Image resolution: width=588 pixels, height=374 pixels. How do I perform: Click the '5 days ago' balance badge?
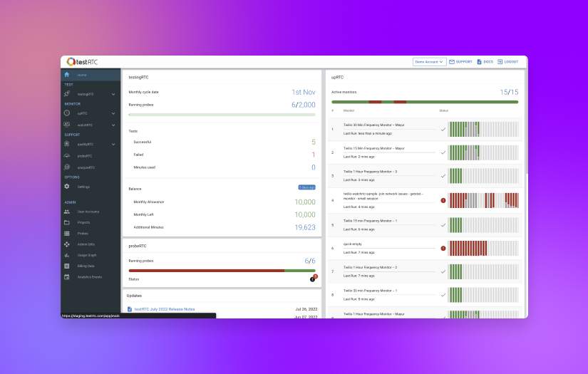(x=306, y=187)
